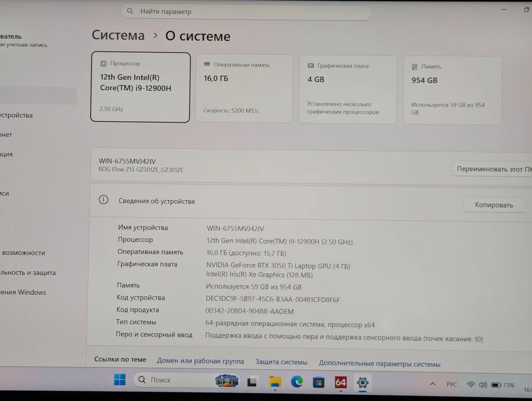Open Защита системы link
The width and height of the screenshot is (532, 401).
[281, 362]
